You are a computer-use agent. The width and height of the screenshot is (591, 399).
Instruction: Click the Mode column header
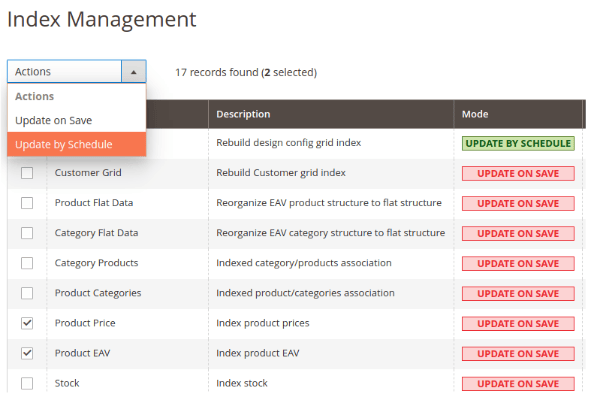pyautogui.click(x=517, y=114)
